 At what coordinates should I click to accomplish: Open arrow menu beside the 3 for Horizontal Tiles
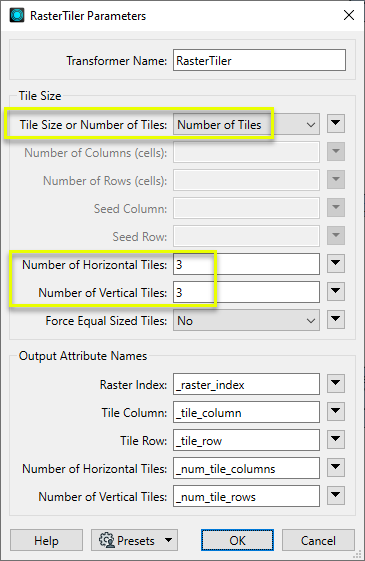(336, 264)
